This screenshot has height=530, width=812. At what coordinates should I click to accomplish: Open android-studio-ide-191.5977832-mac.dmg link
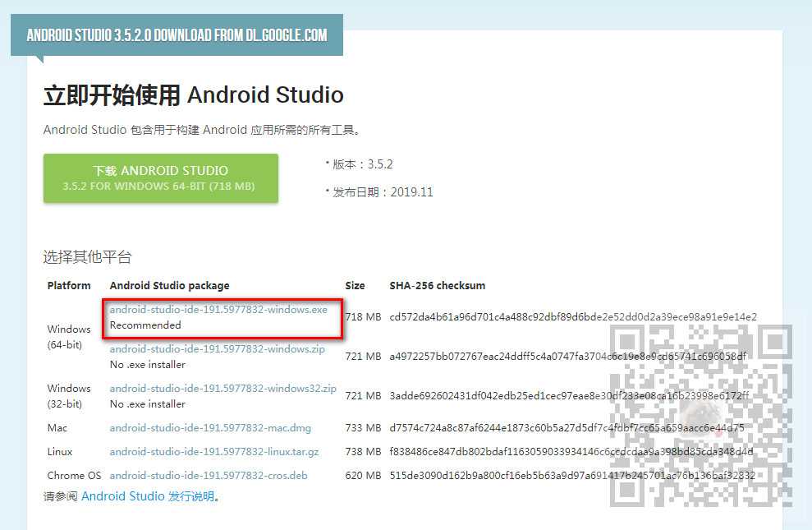210,428
